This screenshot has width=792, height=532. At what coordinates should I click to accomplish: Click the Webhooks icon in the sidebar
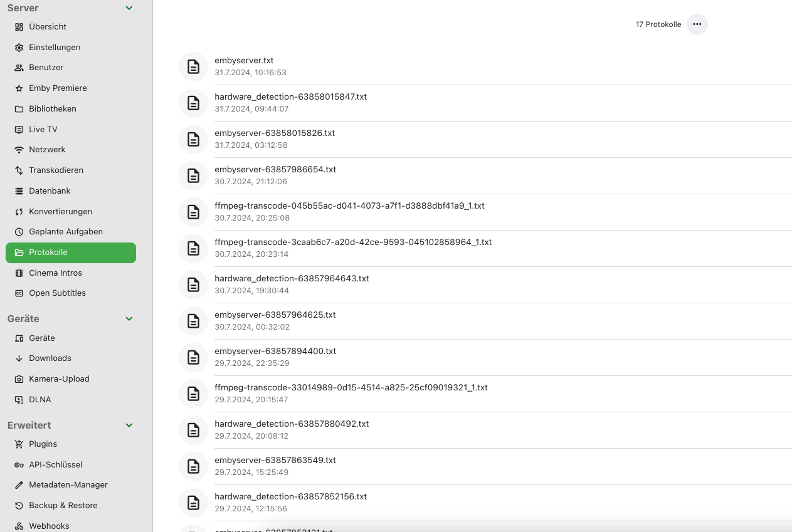click(19, 526)
